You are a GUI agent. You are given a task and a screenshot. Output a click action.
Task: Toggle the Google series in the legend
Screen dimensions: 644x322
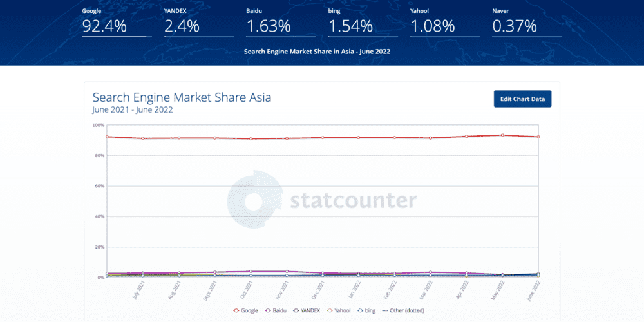245,310
